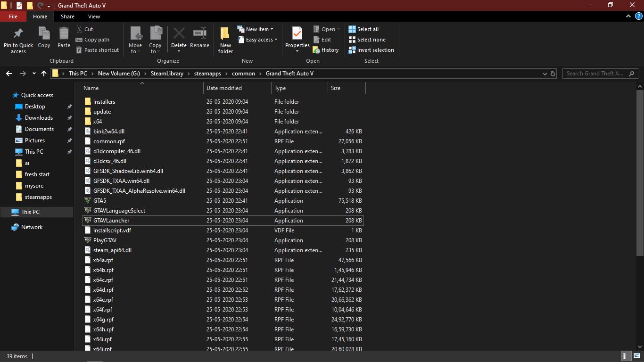Open the address bar history dropdown
The image size is (644, 362).
[x=545, y=74]
